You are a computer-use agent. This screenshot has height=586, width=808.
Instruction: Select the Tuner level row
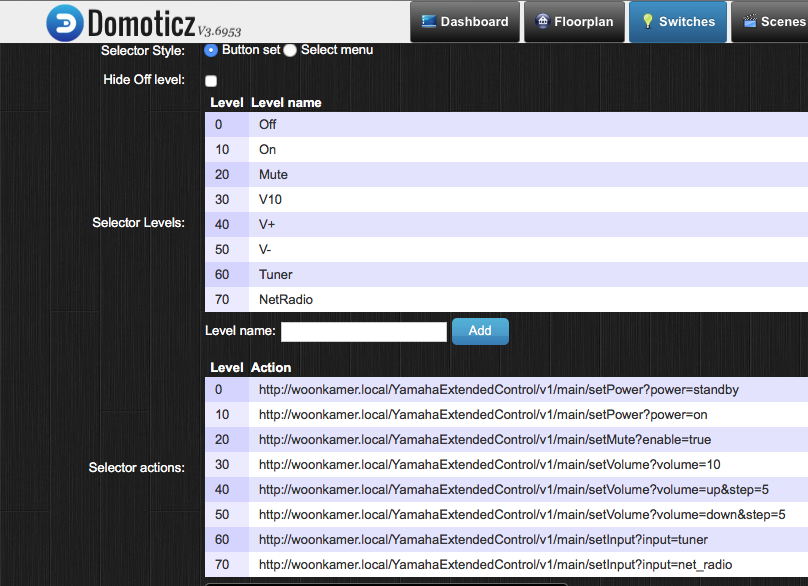[x=507, y=275]
